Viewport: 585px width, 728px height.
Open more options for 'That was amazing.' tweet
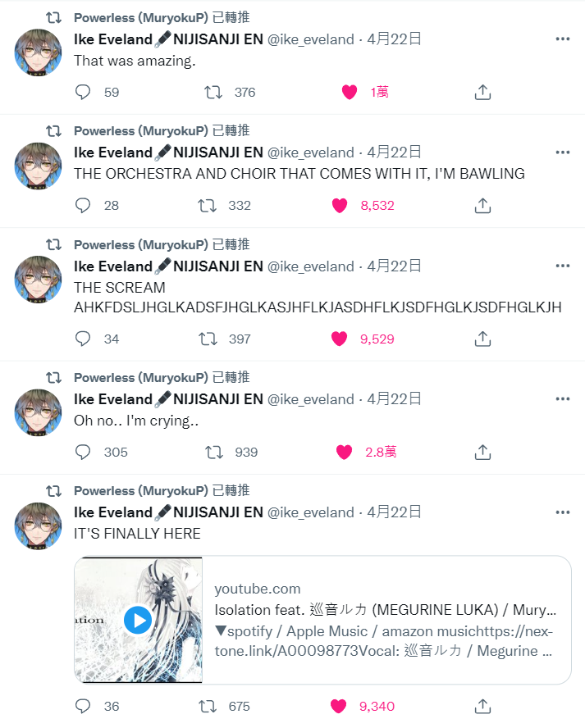pyautogui.click(x=563, y=39)
